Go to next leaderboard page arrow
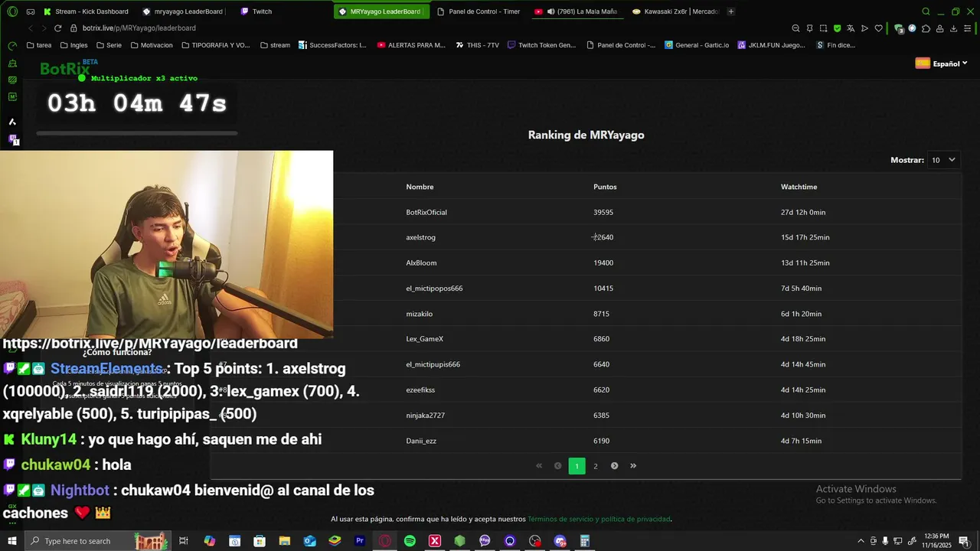 pos(614,465)
